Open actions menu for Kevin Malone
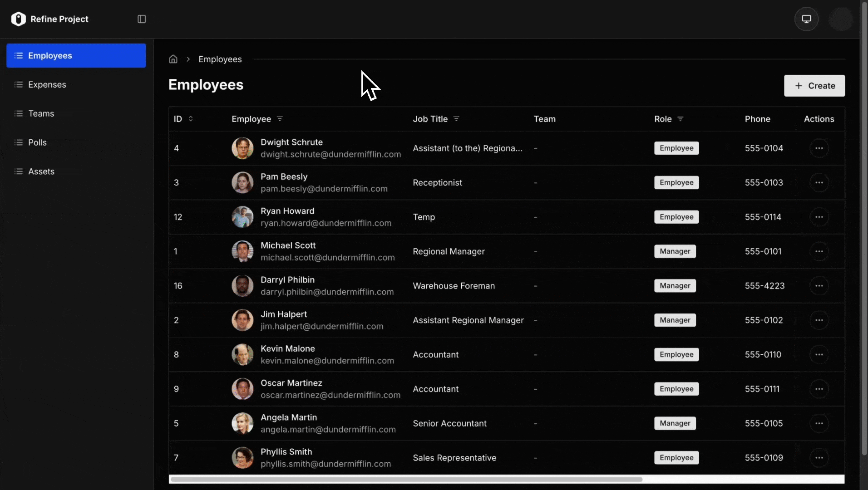Image resolution: width=868 pixels, height=490 pixels. (819, 355)
